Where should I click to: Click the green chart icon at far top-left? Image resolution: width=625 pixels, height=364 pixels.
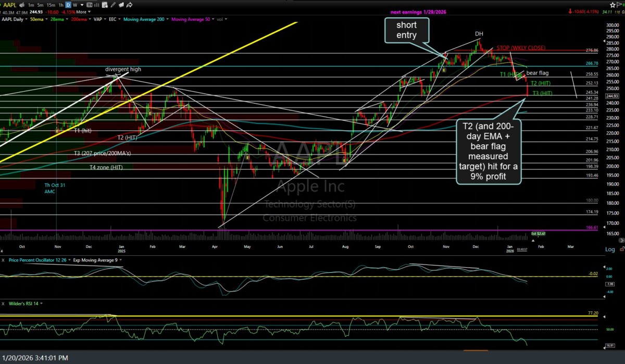pyautogui.click(x=2, y=4)
